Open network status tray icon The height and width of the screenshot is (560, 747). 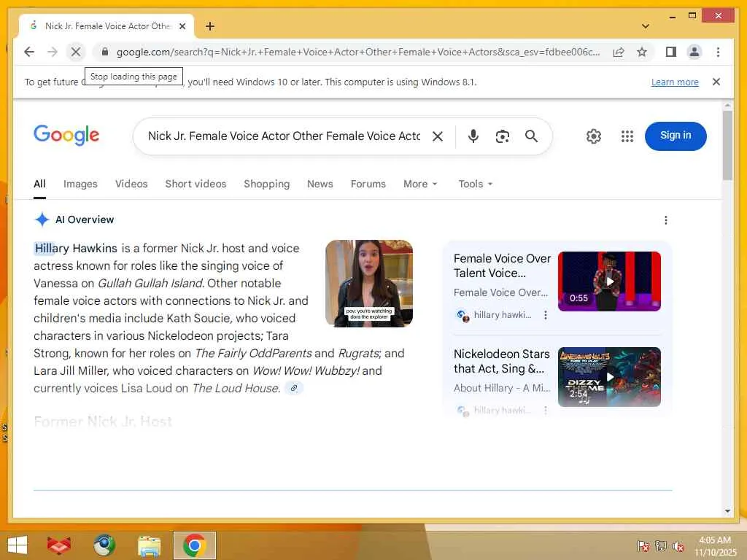coord(661,546)
